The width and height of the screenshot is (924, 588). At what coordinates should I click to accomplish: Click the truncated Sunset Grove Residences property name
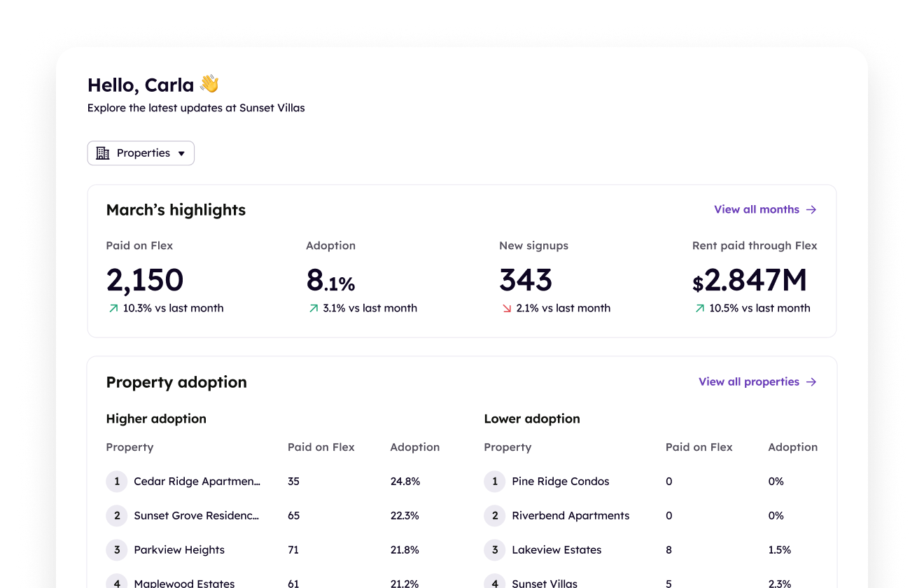point(196,516)
